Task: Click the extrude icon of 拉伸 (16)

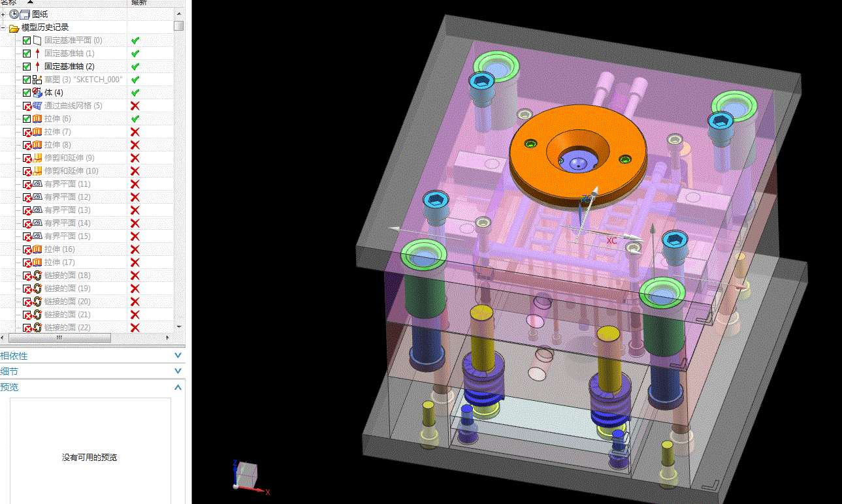Action: point(37,249)
